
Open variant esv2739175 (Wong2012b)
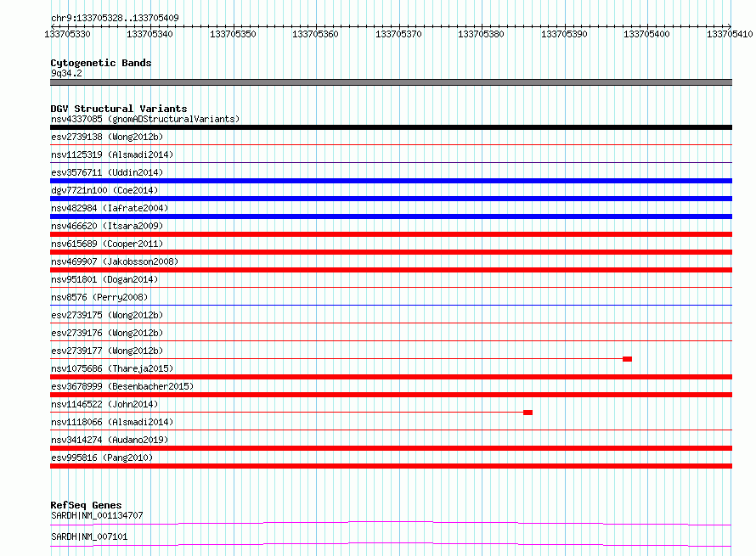(107, 315)
